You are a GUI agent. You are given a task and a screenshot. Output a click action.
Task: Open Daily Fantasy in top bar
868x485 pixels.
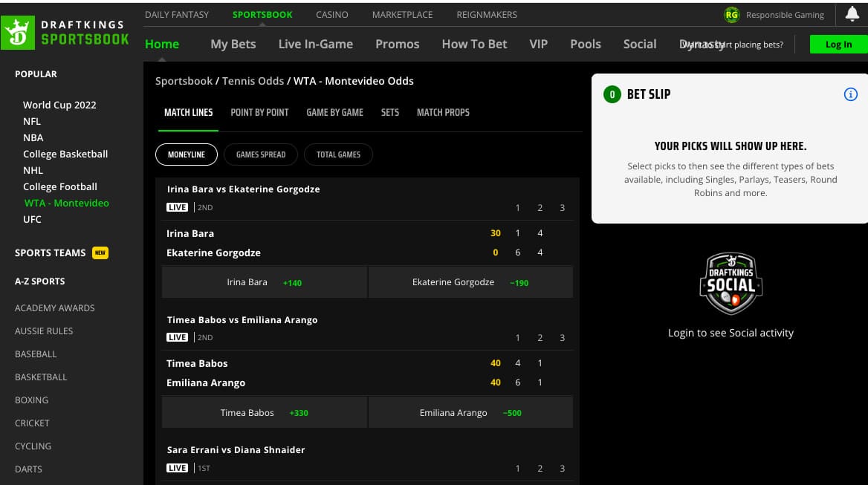pyautogui.click(x=177, y=15)
